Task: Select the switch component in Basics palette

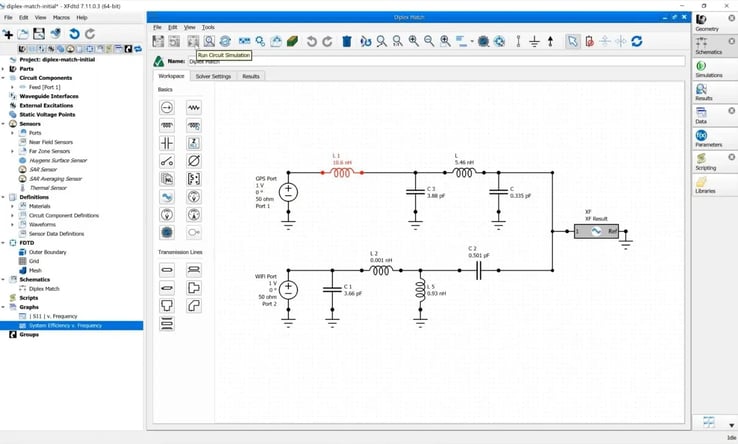Action: coord(167,161)
